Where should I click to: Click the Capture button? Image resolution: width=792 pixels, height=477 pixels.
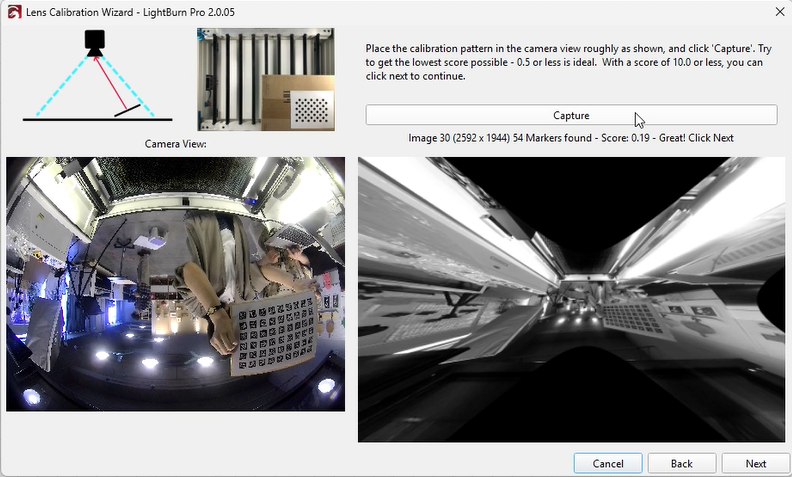click(571, 115)
